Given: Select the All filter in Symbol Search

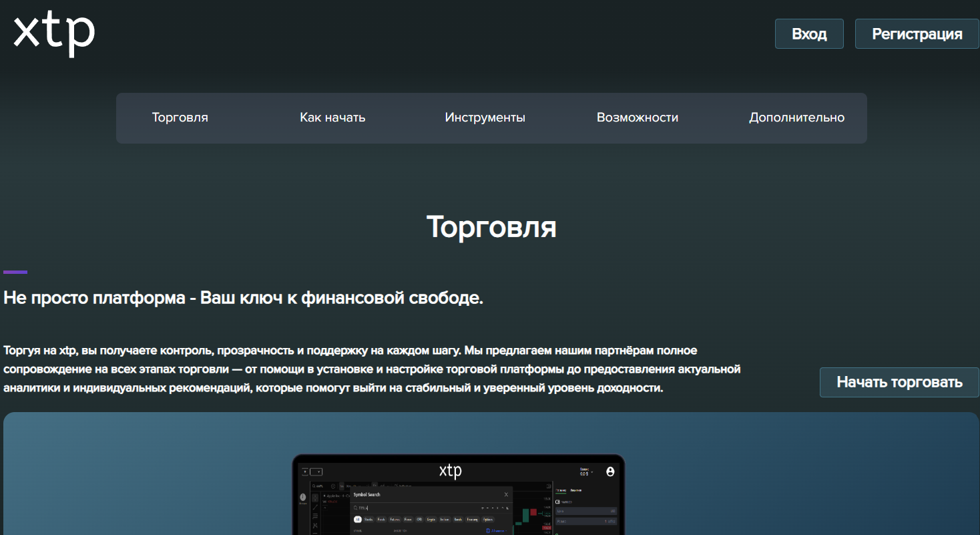Looking at the screenshot, I should click(358, 520).
